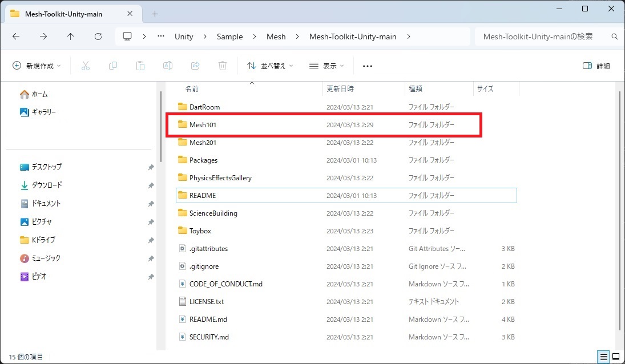
Task: Click the Back navigation arrow
Action: 16,37
